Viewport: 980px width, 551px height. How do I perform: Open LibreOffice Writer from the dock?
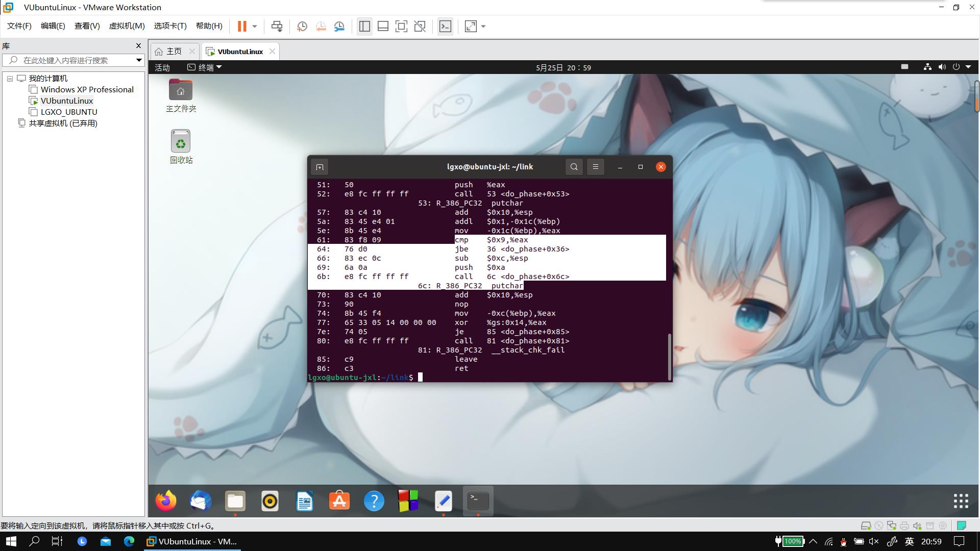[x=305, y=501]
